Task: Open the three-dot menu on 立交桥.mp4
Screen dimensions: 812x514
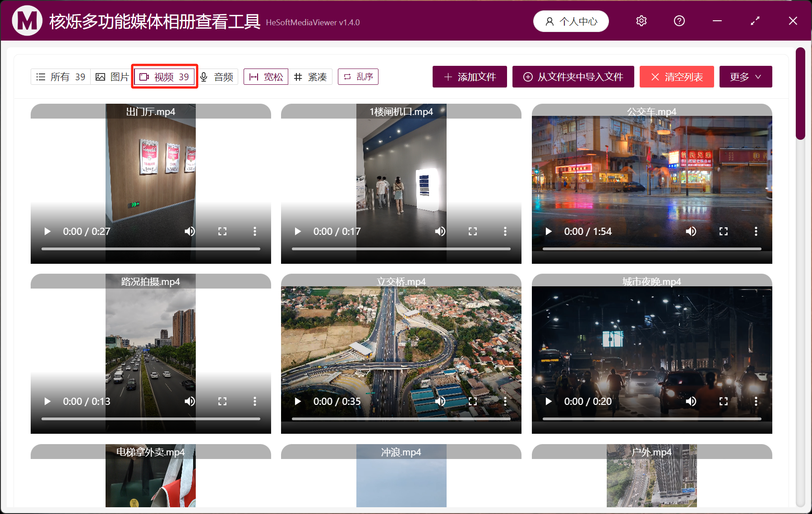Action: (x=505, y=401)
